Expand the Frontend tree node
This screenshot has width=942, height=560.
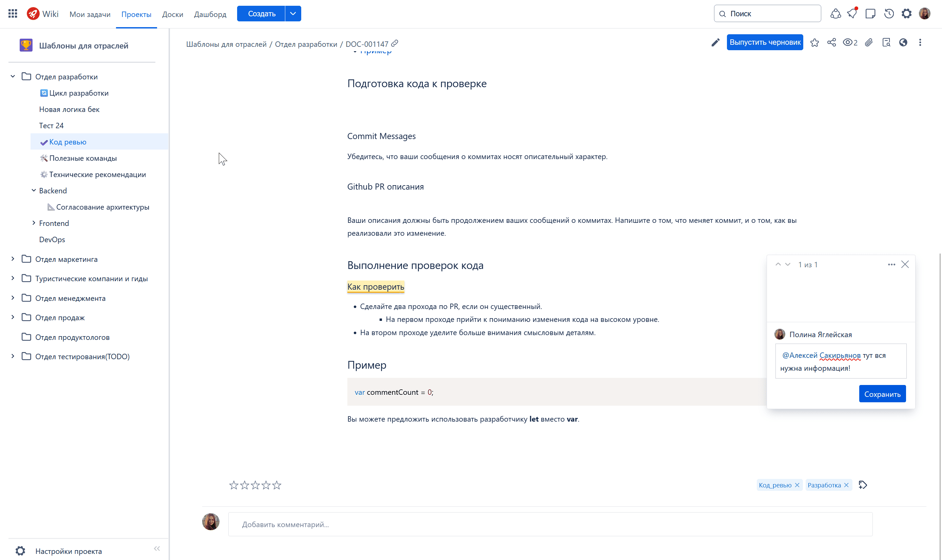(34, 223)
